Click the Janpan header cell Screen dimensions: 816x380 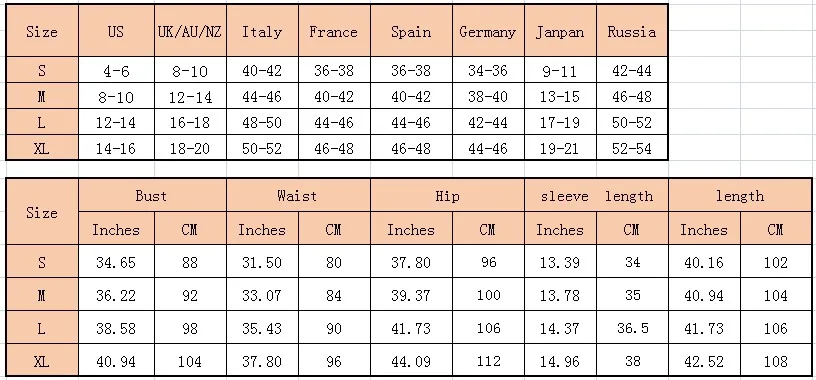pyautogui.click(x=560, y=31)
